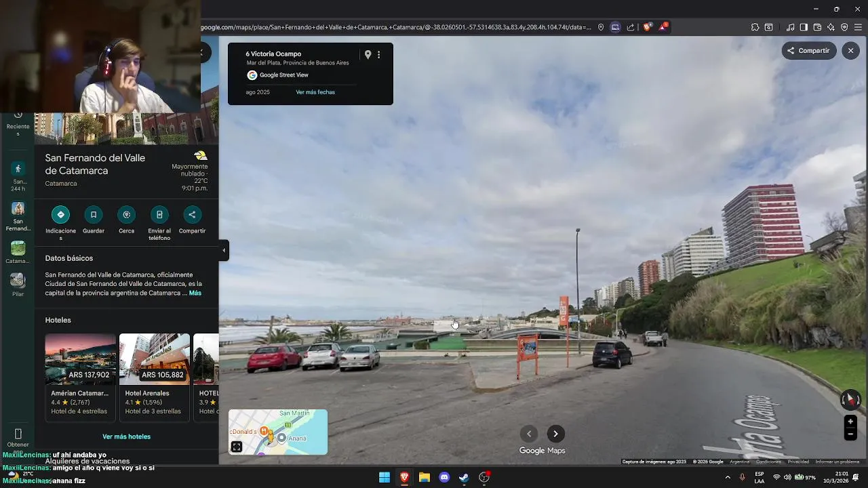
Task: Go to the previous Street View photo arrow
Action: click(529, 434)
